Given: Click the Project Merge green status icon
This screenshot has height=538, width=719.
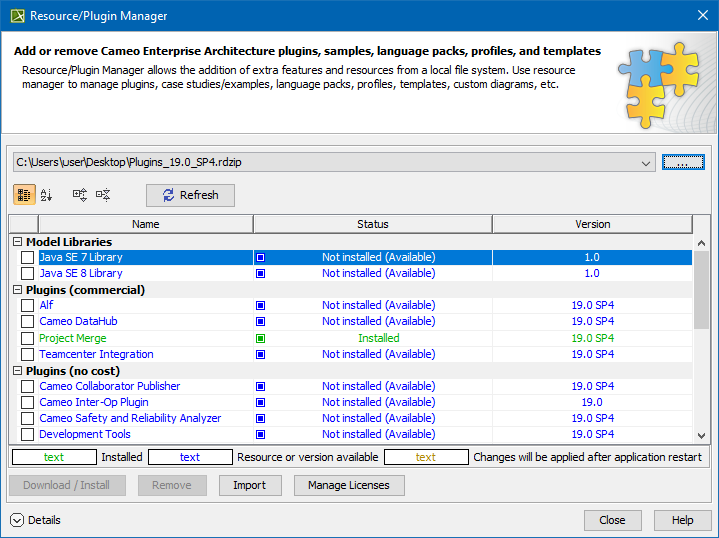Looking at the screenshot, I should click(x=260, y=338).
